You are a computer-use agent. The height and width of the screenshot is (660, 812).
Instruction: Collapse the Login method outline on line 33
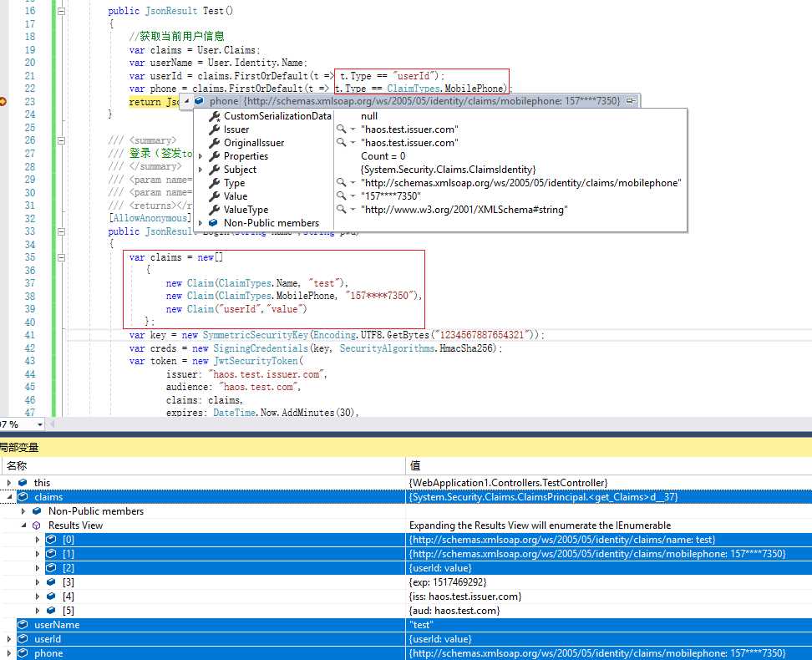[x=61, y=231]
